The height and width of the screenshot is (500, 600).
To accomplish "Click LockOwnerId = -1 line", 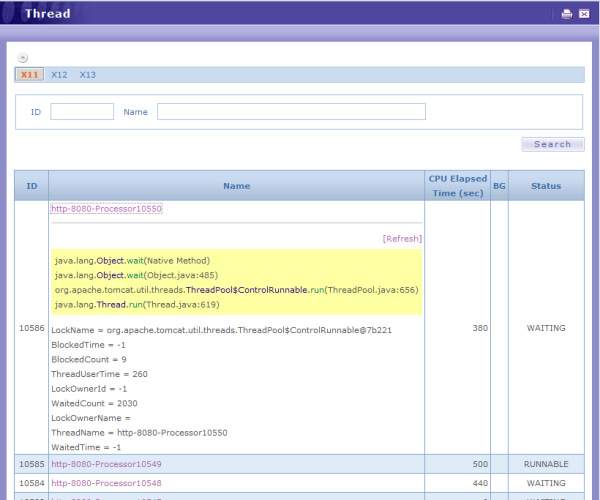I will point(89,389).
